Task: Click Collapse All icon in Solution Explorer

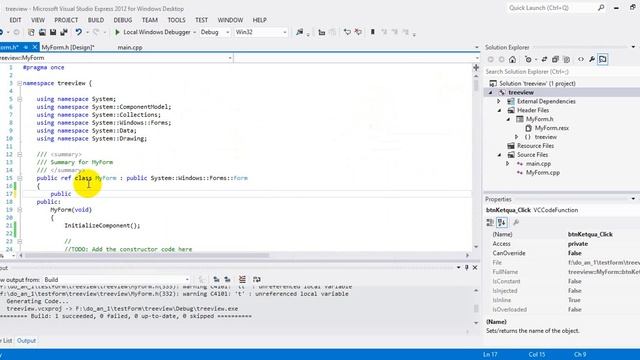Action: [x=555, y=60]
